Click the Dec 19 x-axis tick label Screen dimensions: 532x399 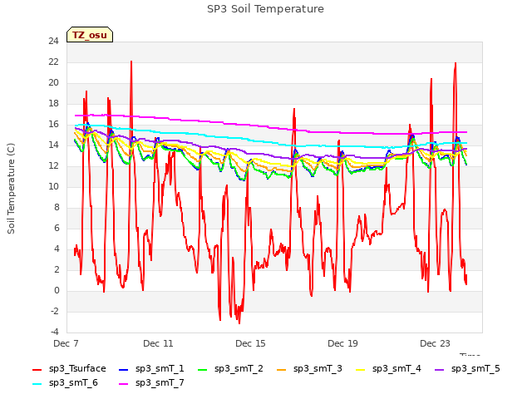342,343
